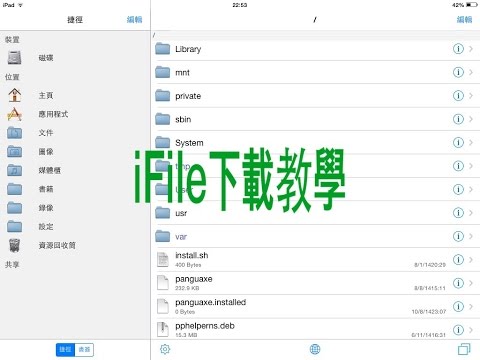Open the 文件 documents folder icon
Screen dimensions: 480x360
(x=14, y=133)
